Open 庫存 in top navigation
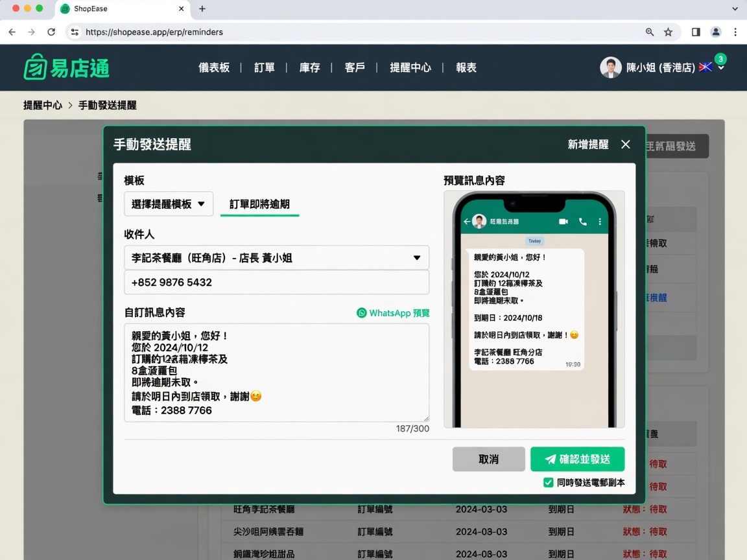The image size is (747, 560). click(310, 67)
